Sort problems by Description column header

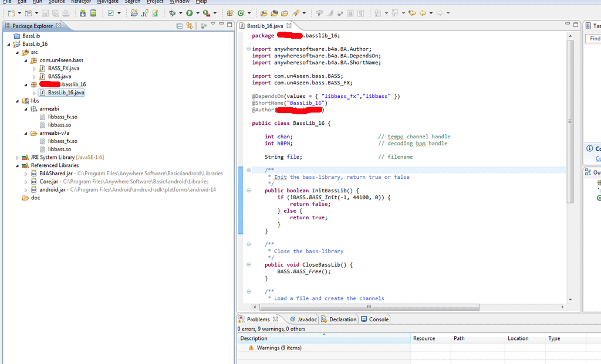(x=323, y=338)
